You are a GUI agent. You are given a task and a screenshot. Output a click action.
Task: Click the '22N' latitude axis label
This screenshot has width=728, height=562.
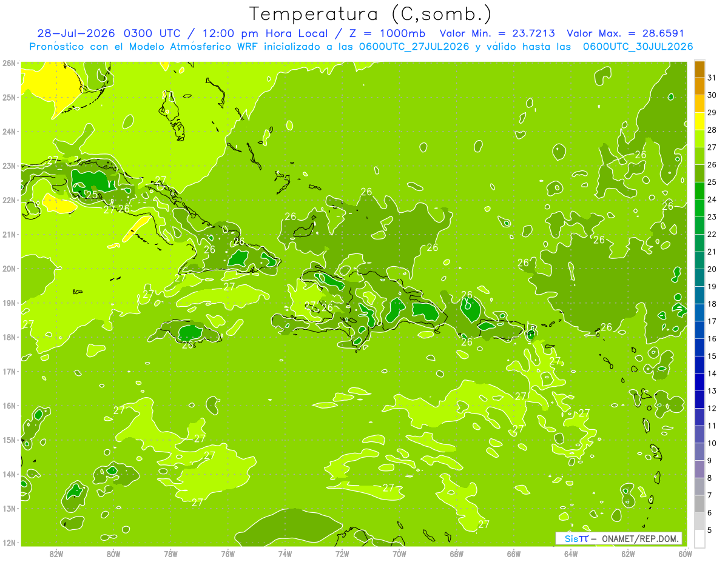point(8,200)
